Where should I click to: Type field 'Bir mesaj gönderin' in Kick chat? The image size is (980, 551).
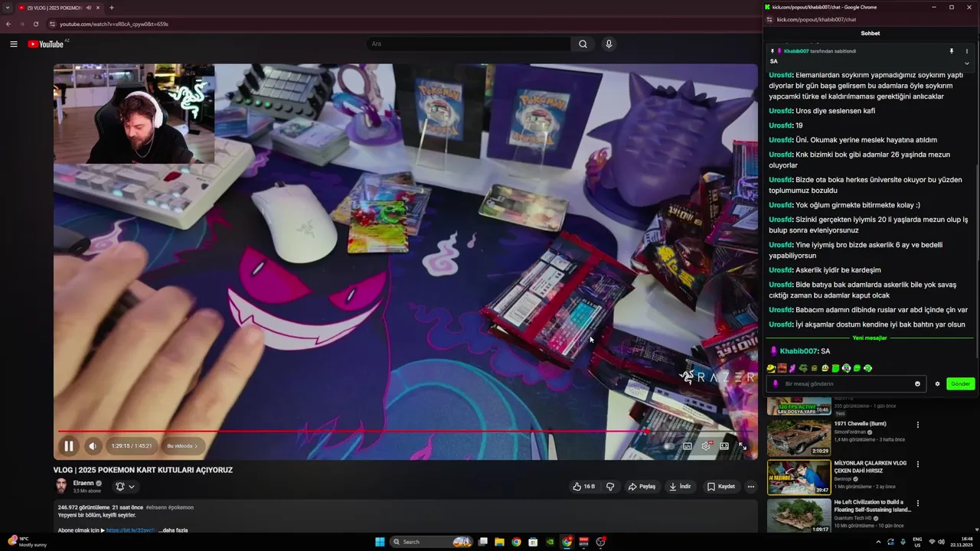pyautogui.click(x=846, y=383)
